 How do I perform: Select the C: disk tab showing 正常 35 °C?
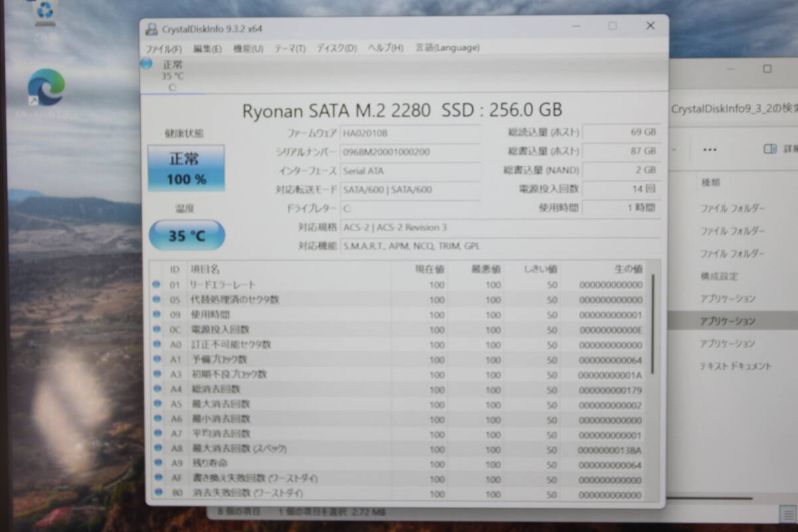[172, 75]
